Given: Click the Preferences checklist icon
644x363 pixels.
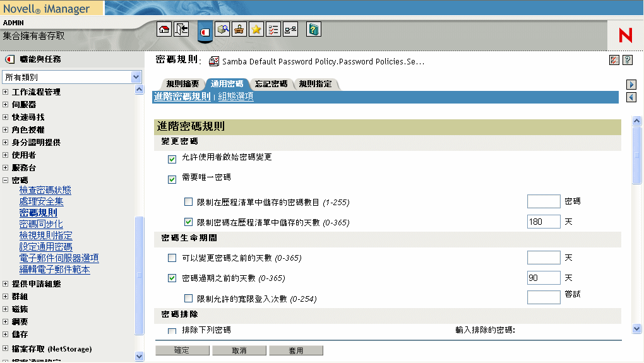Looking at the screenshot, I should [273, 30].
